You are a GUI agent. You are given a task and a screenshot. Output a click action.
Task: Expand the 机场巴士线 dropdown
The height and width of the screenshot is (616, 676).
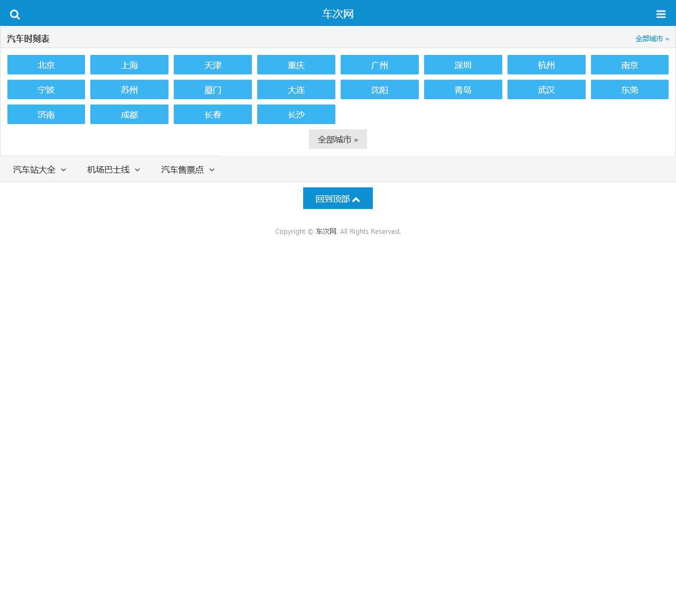(x=114, y=169)
